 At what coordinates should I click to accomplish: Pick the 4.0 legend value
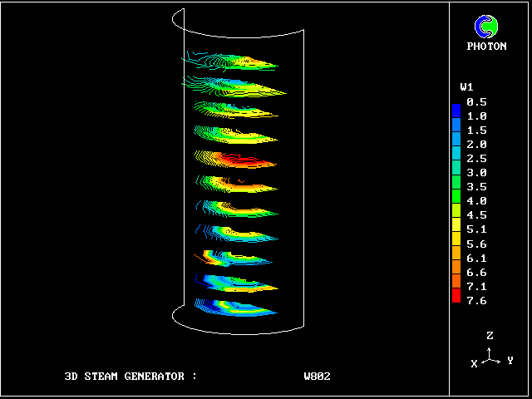coord(476,201)
